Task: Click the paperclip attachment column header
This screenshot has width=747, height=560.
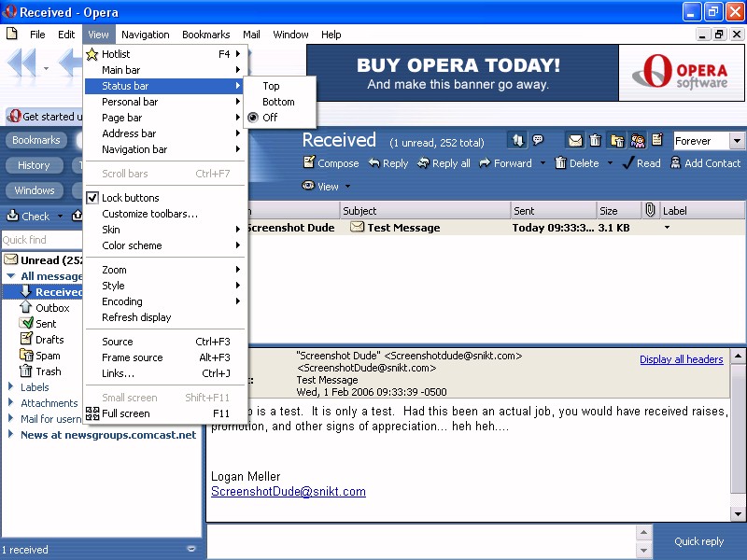Action: [x=650, y=211]
